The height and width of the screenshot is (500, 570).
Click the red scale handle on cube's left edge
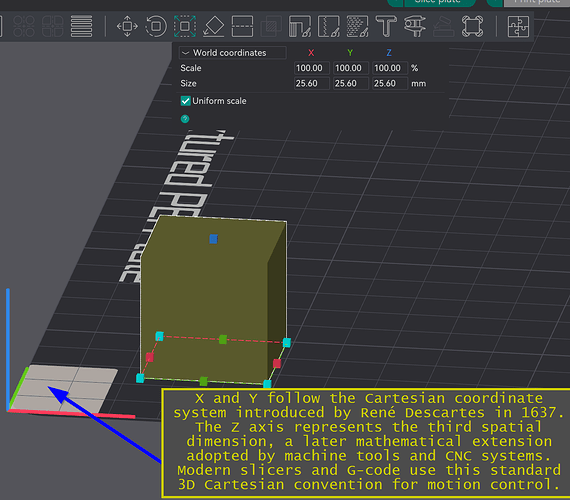[x=150, y=357]
